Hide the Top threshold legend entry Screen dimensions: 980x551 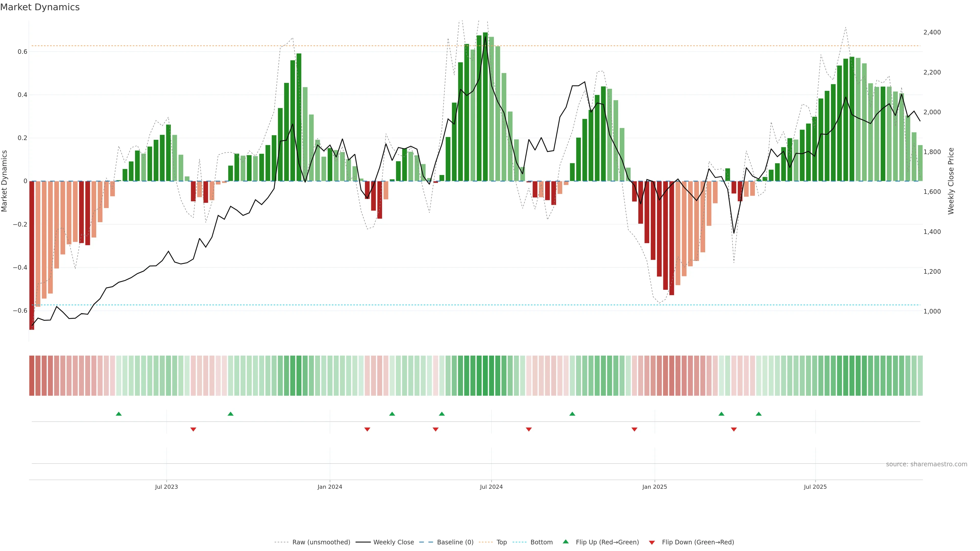point(501,542)
